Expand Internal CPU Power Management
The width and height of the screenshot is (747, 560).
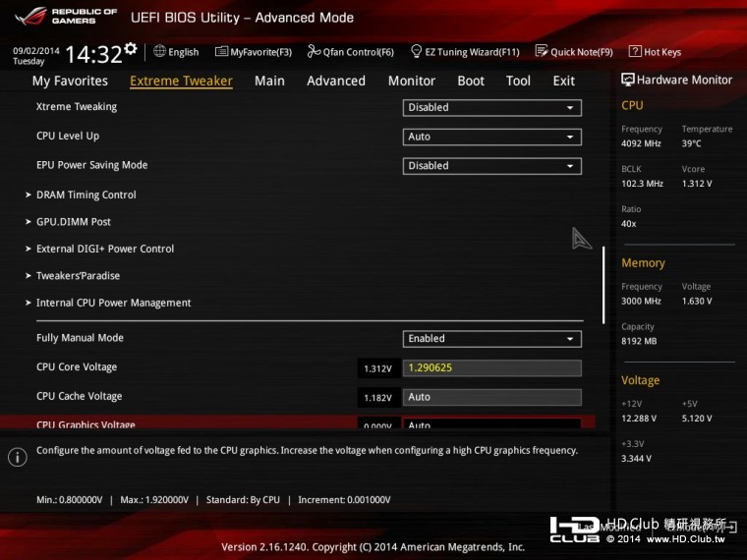coord(113,303)
